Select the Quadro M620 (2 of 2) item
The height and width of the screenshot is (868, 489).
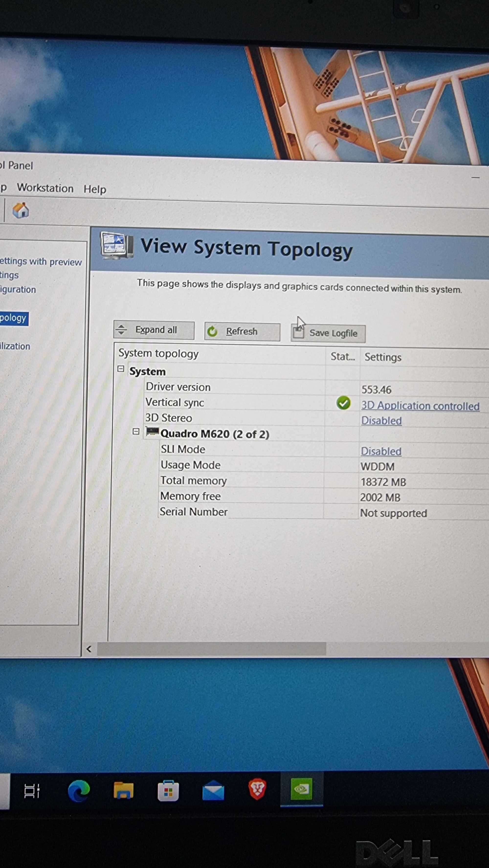pos(215,434)
